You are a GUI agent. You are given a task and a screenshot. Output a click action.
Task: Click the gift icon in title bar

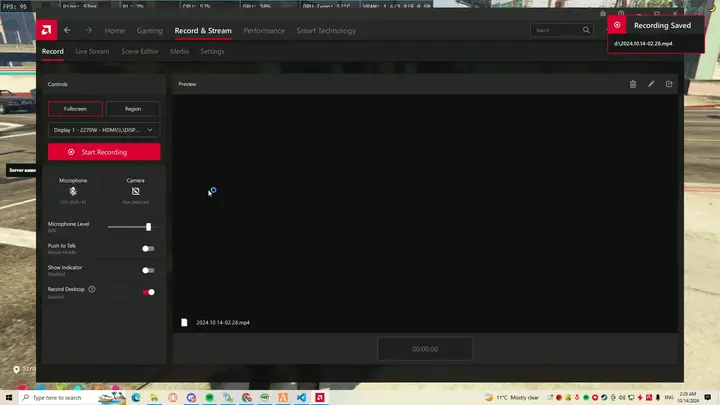[603, 14]
